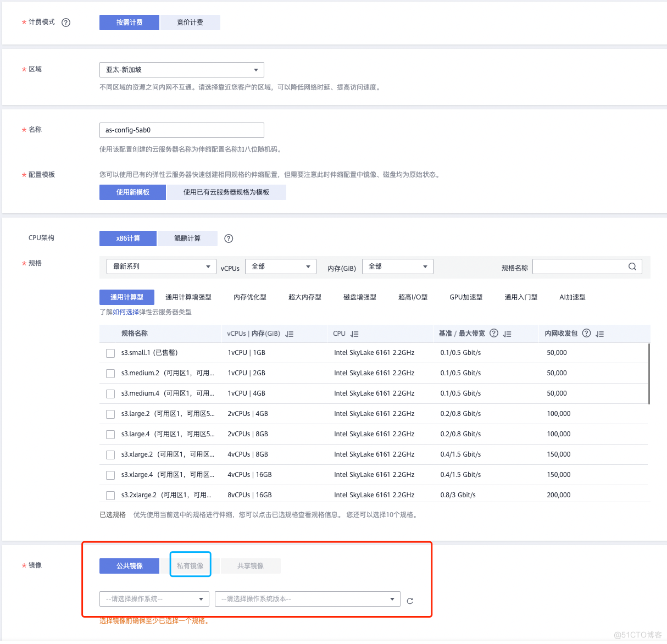Check the s3.medium.2 specification checkbox
This screenshot has height=644, width=667.
[x=110, y=374]
